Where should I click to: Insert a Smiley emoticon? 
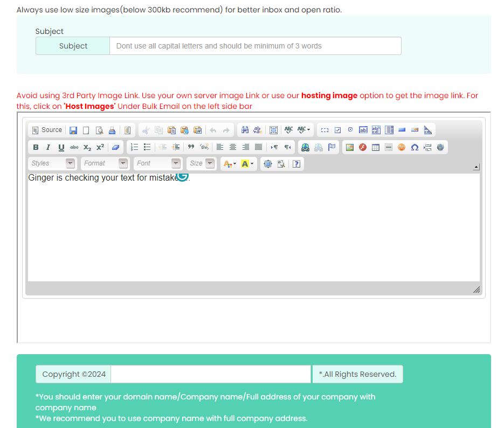(x=402, y=147)
